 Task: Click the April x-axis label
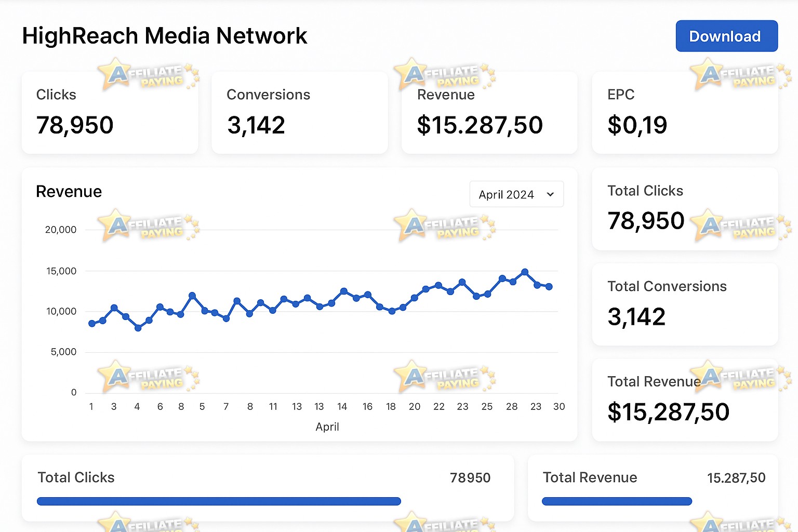[x=327, y=427]
